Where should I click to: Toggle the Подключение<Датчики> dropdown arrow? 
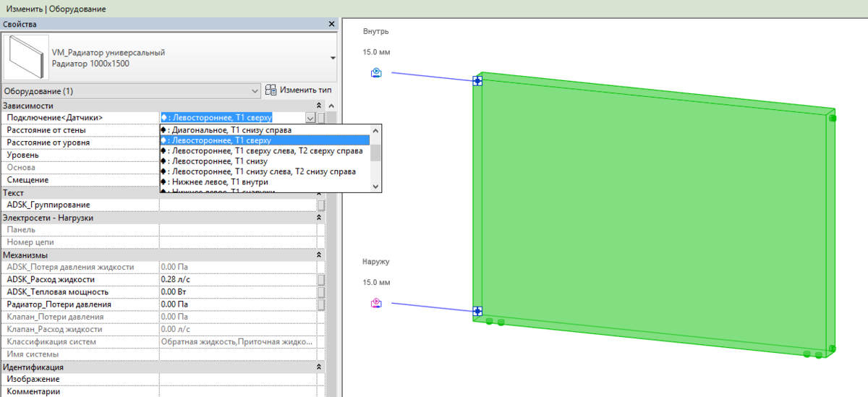310,118
